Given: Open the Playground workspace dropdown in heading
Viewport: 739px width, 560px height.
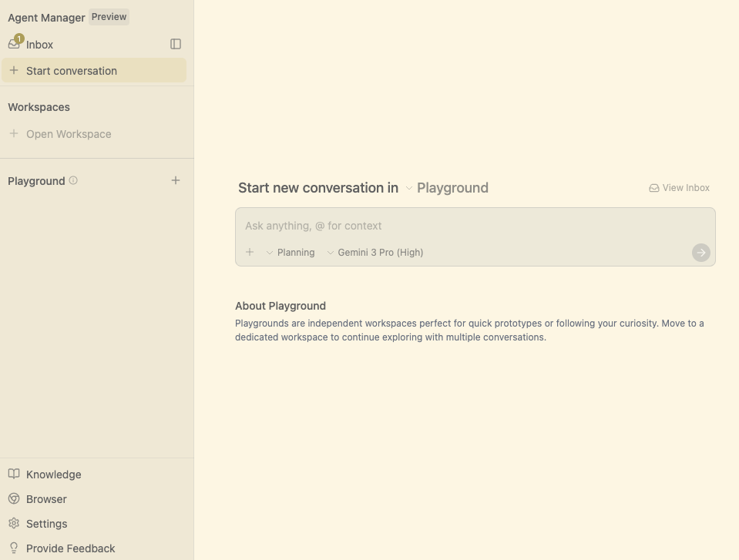Looking at the screenshot, I should (x=447, y=188).
